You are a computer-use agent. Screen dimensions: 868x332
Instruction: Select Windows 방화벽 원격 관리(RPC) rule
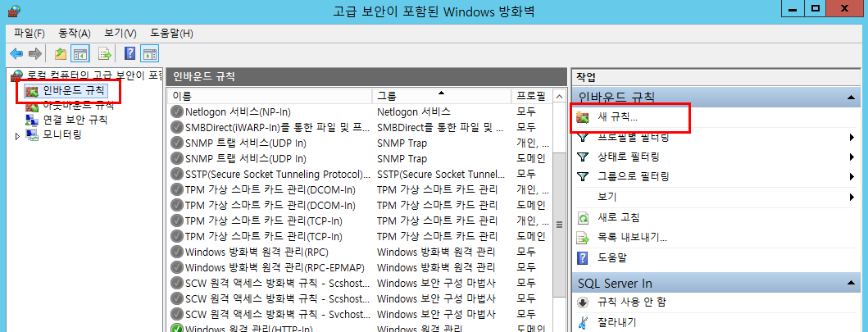tap(361, 252)
